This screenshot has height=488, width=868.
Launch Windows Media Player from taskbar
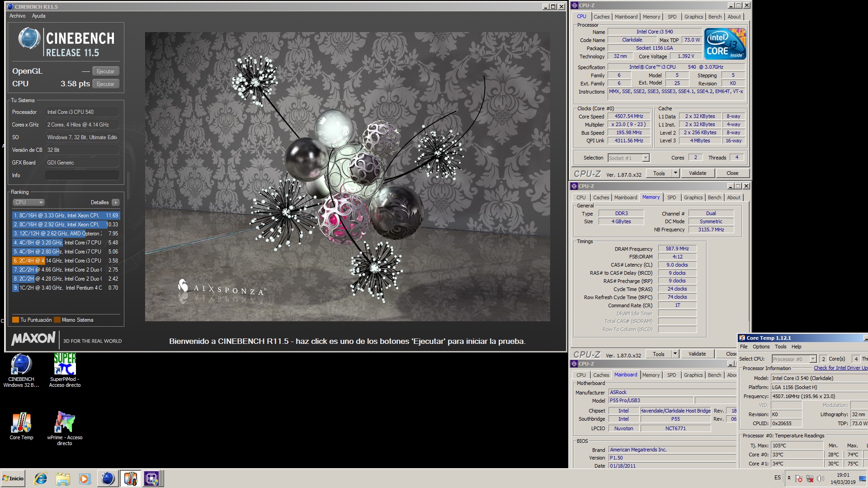pyautogui.click(x=85, y=479)
